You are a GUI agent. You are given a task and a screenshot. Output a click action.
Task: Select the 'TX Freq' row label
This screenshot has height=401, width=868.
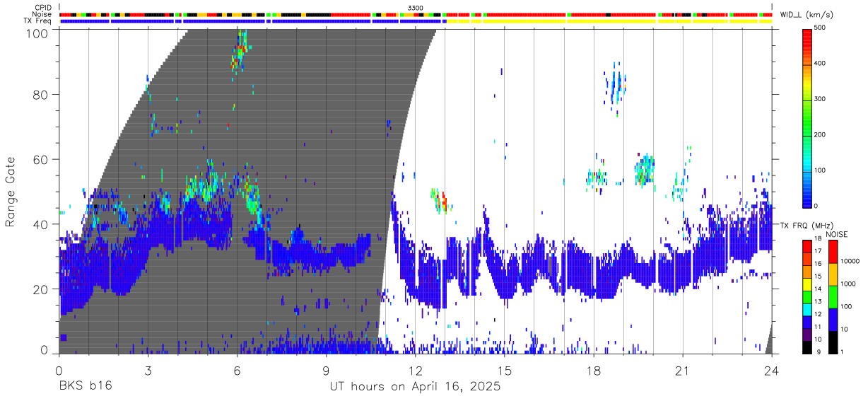39,21
